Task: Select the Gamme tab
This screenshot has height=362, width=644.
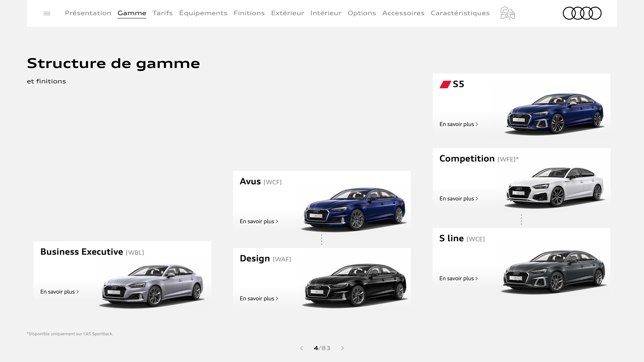Action: pos(132,13)
